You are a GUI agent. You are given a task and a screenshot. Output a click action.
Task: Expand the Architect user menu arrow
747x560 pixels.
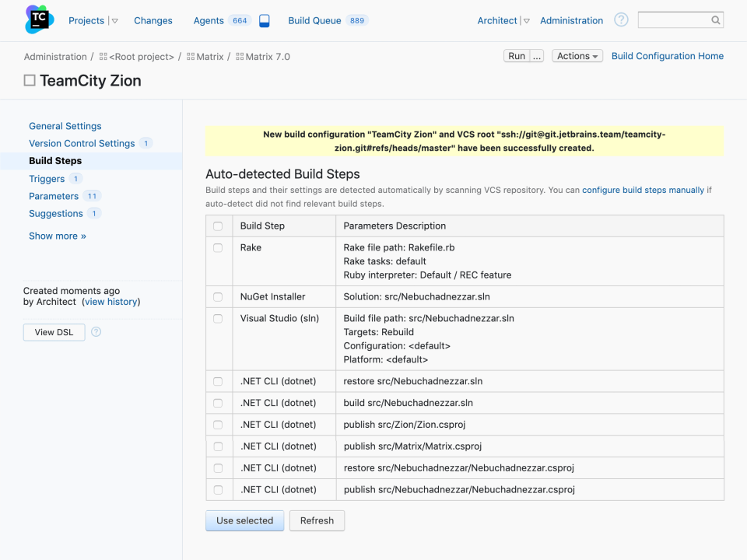click(x=526, y=21)
